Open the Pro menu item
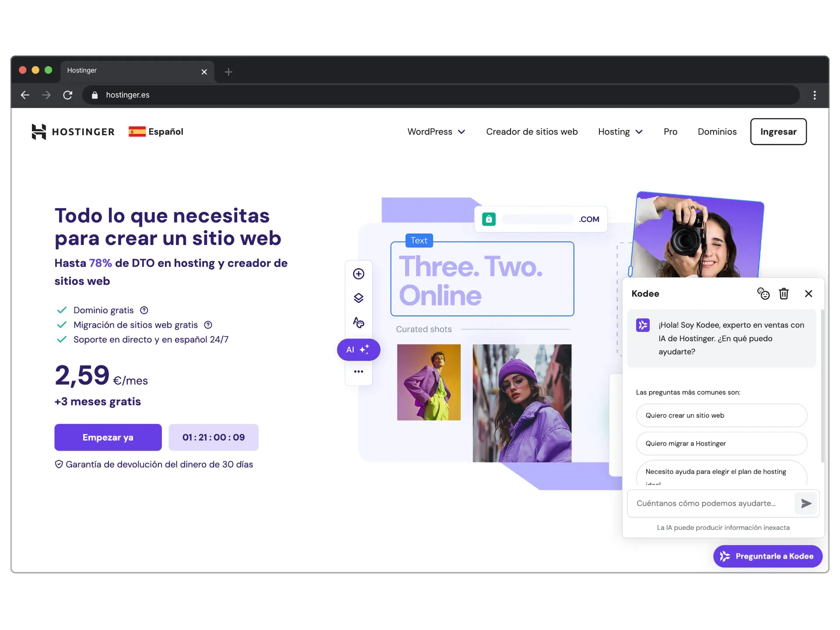The width and height of the screenshot is (840, 630). (x=670, y=132)
